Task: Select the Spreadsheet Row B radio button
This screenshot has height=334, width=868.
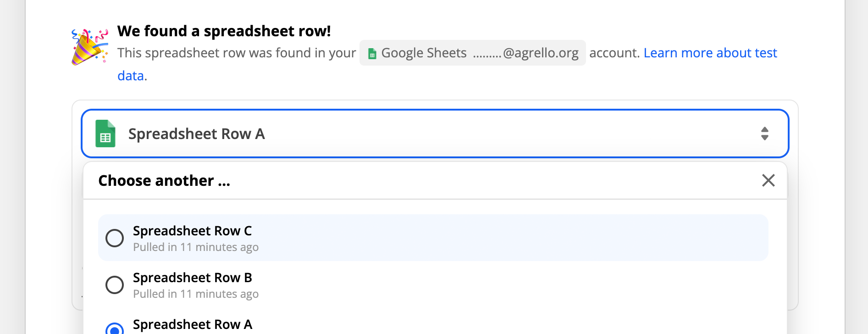Action: 115,285
